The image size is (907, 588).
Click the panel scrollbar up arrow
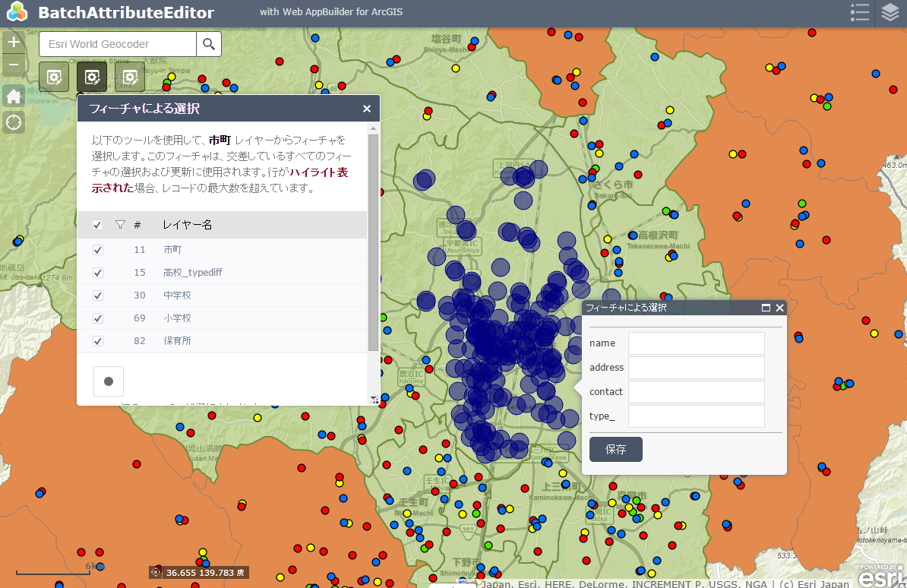(x=373, y=128)
